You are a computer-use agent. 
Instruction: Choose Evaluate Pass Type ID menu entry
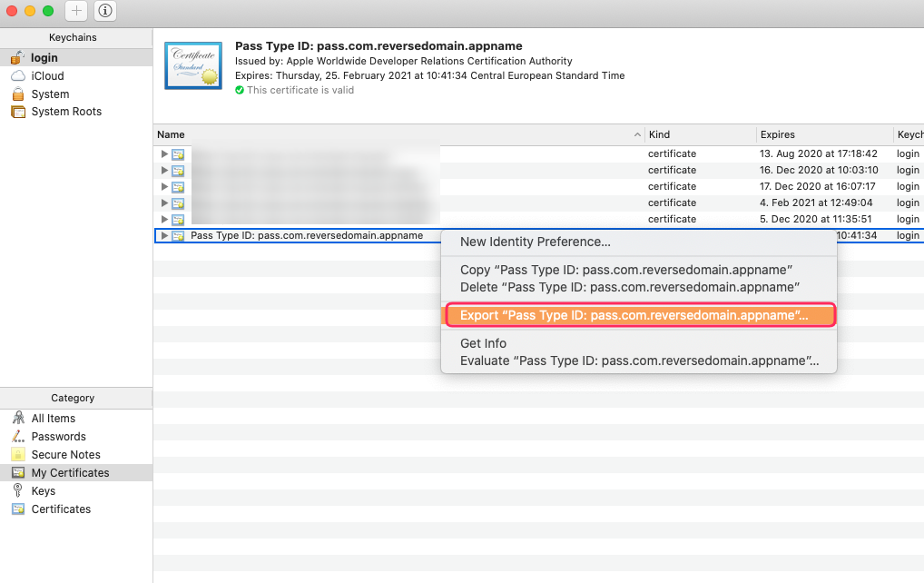click(x=639, y=361)
